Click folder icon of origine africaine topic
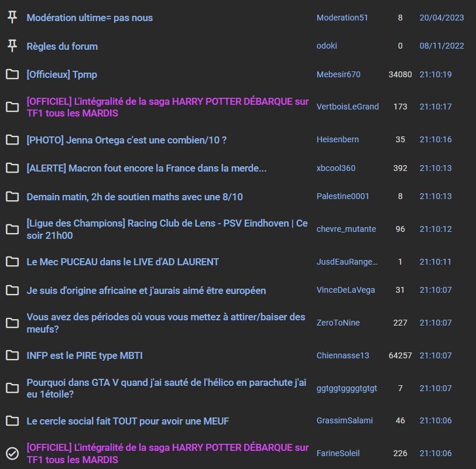476x469 pixels. point(12,290)
